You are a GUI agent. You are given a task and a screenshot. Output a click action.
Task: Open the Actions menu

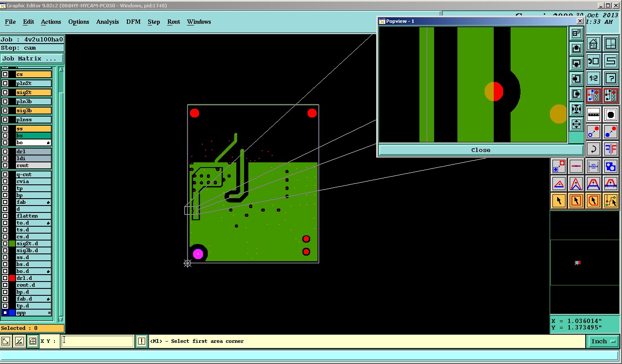point(51,22)
